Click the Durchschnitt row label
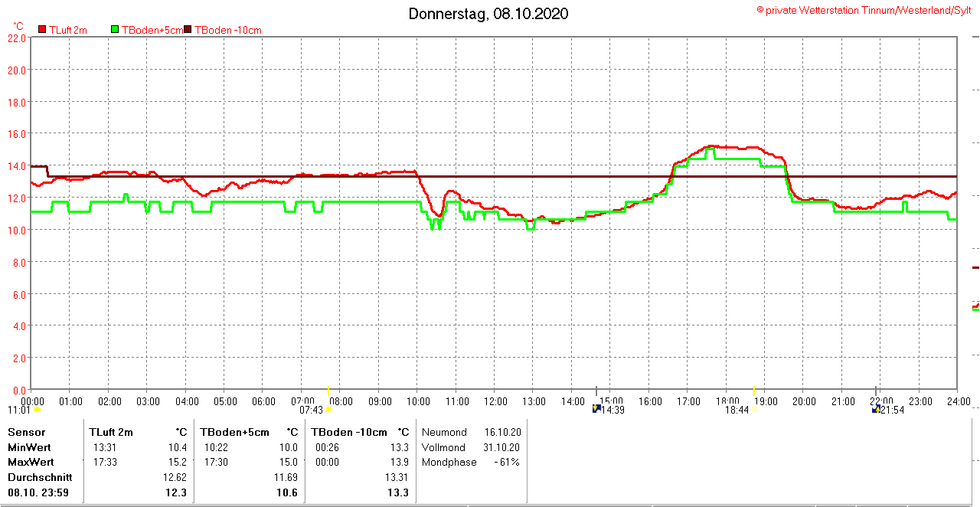This screenshot has width=980, height=507. pos(40,477)
